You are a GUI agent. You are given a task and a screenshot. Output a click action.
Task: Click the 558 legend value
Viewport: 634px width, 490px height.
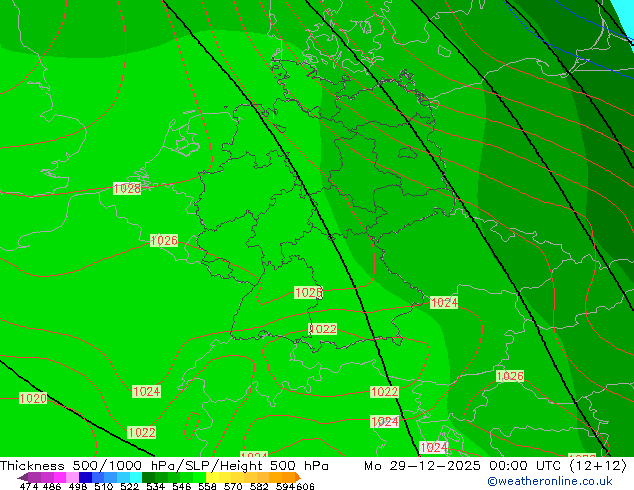pyautogui.click(x=207, y=486)
